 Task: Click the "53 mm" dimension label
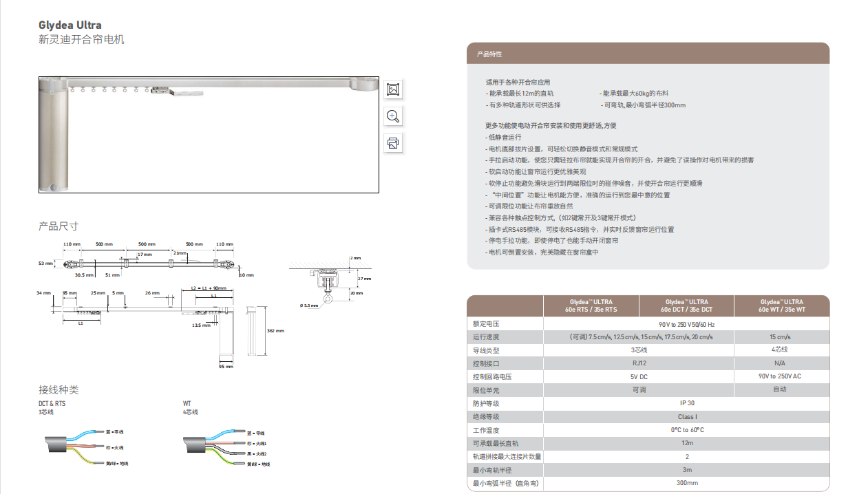(x=45, y=263)
